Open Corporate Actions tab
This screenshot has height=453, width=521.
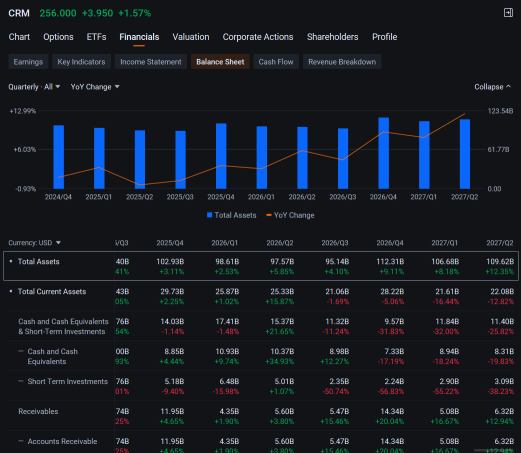(258, 37)
